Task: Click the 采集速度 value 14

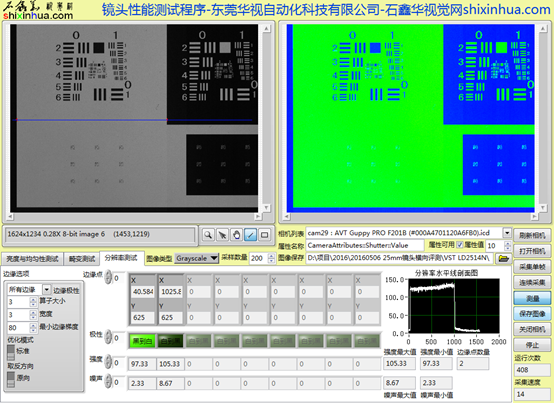Action: pyautogui.click(x=532, y=394)
